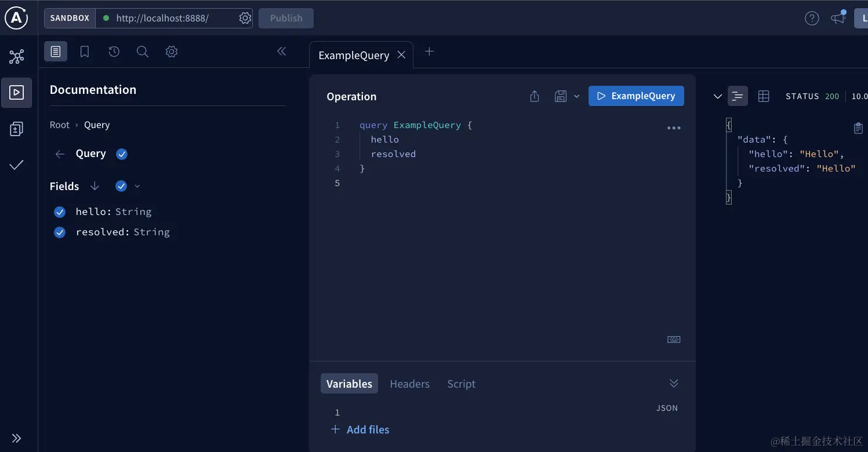Collapse the Documentation panel
Viewport: 868px width, 452px height.
pos(282,51)
